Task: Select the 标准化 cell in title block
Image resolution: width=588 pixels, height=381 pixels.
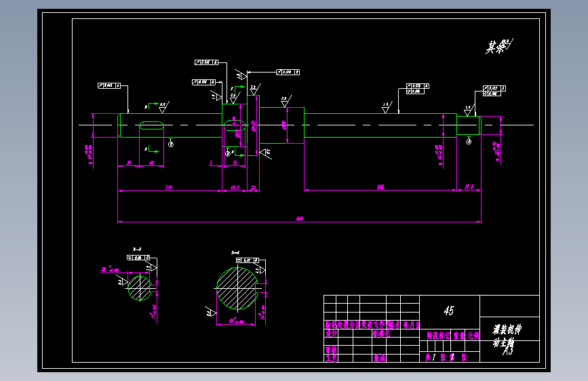Action: click(x=381, y=334)
